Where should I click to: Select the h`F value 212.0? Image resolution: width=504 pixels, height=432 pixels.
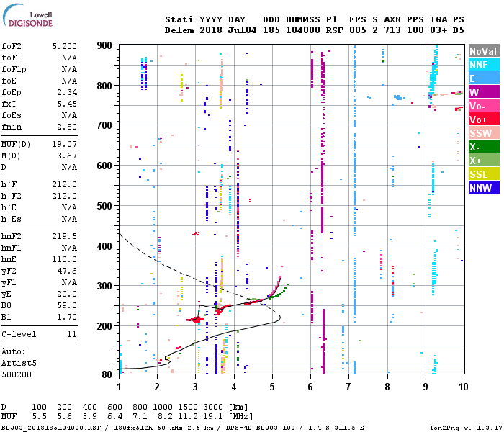(x=65, y=184)
